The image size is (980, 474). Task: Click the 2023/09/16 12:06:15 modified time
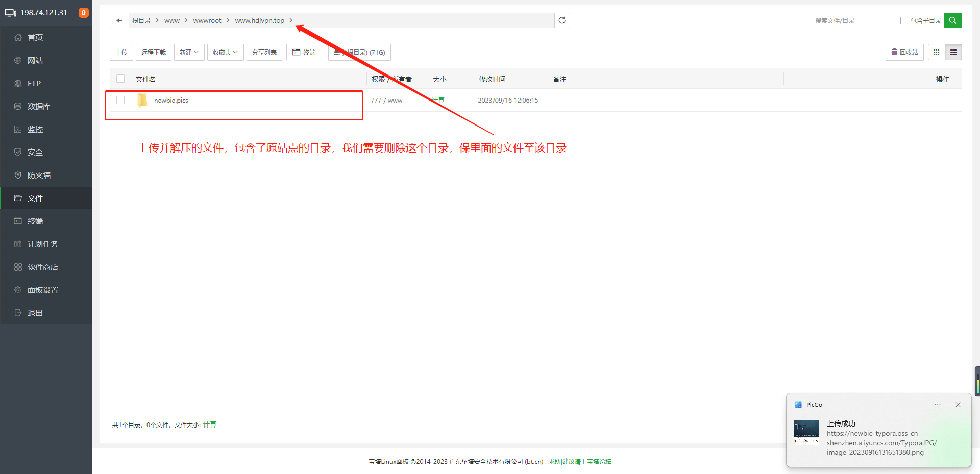508,101
